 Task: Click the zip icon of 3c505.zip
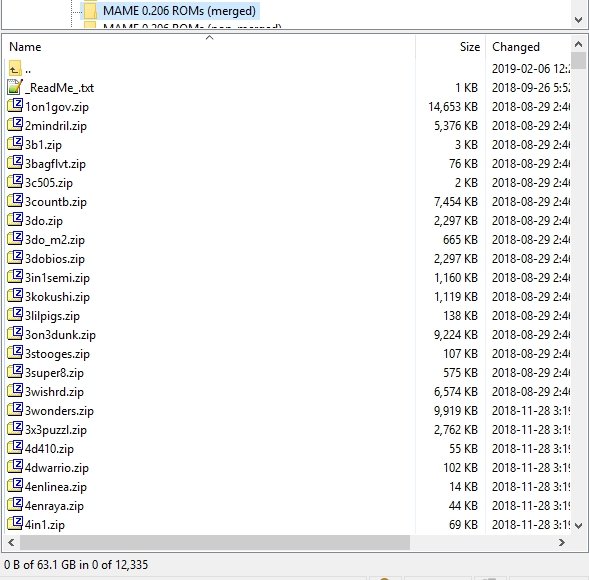point(15,181)
